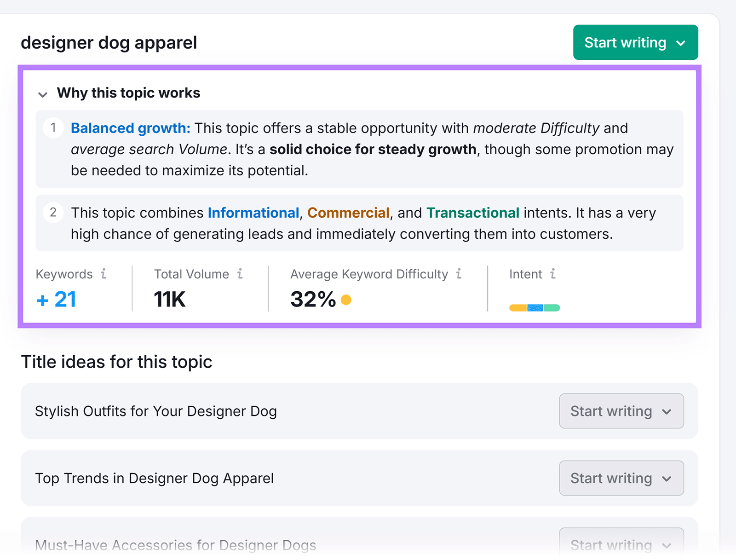Open the top Start writing dropdown arrow
This screenshot has height=560, width=736.
[681, 42]
